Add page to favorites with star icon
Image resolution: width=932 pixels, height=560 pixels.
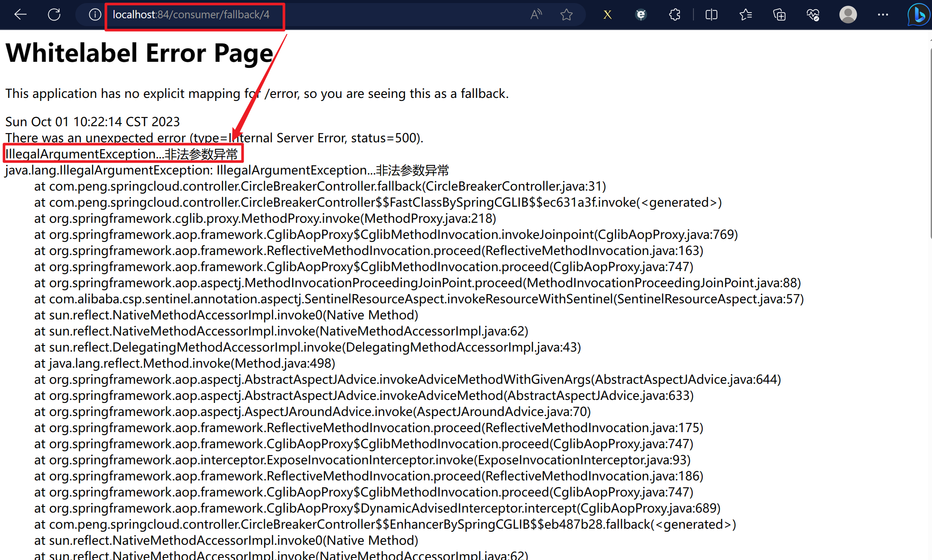(x=566, y=15)
